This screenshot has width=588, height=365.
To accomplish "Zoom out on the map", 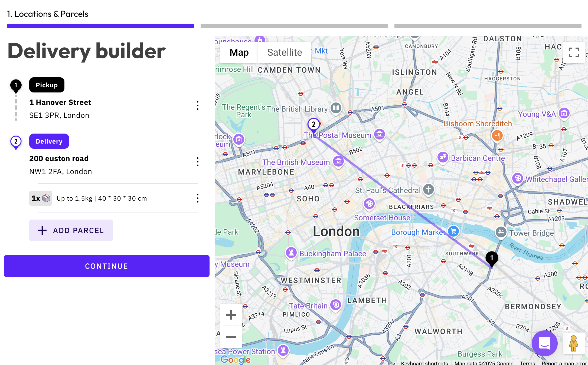I will (x=231, y=337).
